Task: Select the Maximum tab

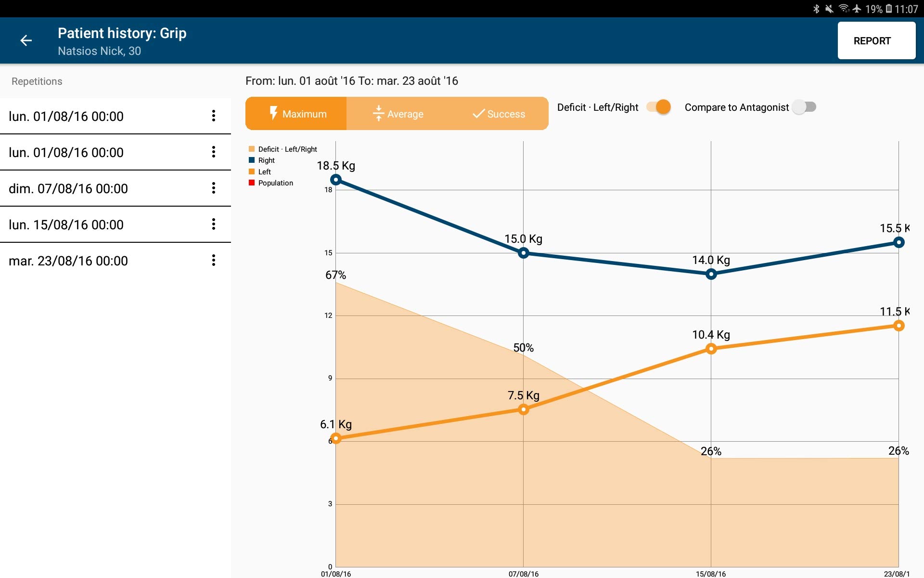Action: 296,114
